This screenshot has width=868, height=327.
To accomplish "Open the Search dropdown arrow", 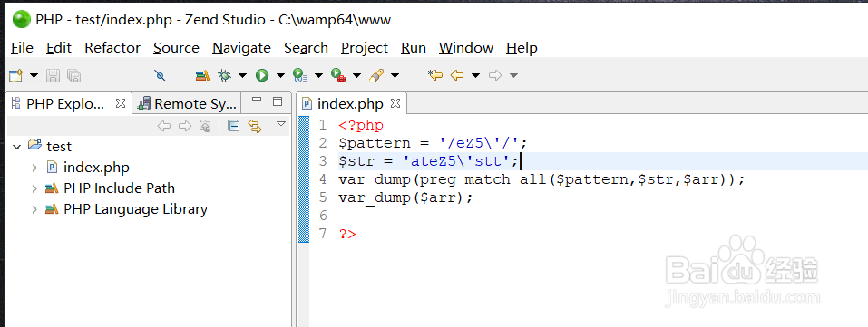I will pyautogui.click(x=395, y=75).
